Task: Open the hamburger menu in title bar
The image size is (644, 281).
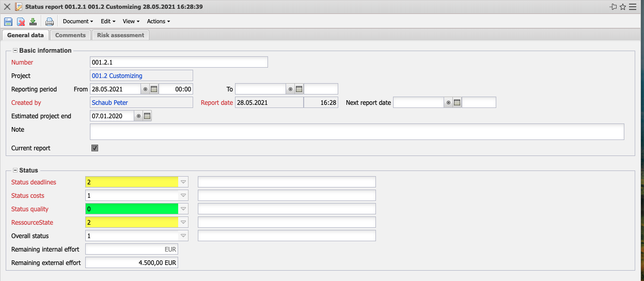Action: pos(633,7)
